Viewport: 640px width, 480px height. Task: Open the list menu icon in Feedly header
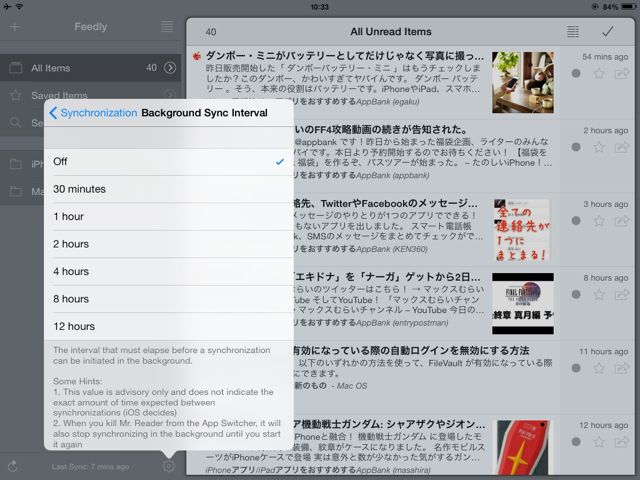pos(167,27)
